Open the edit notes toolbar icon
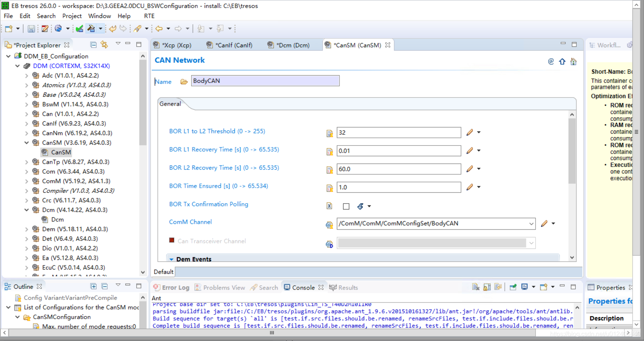The height and width of the screenshot is (341, 644). (45, 29)
